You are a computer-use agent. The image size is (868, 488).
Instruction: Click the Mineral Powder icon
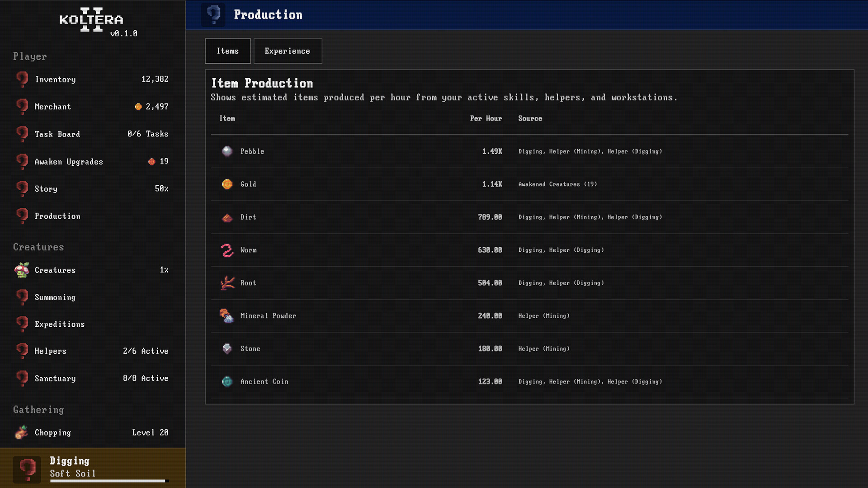227,316
